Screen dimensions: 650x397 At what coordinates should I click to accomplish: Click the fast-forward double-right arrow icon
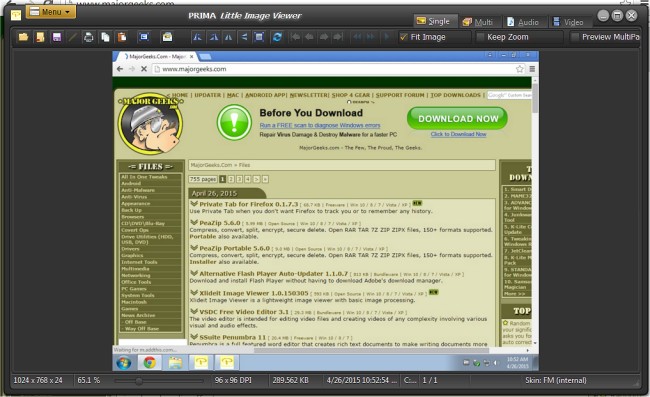(x=371, y=37)
